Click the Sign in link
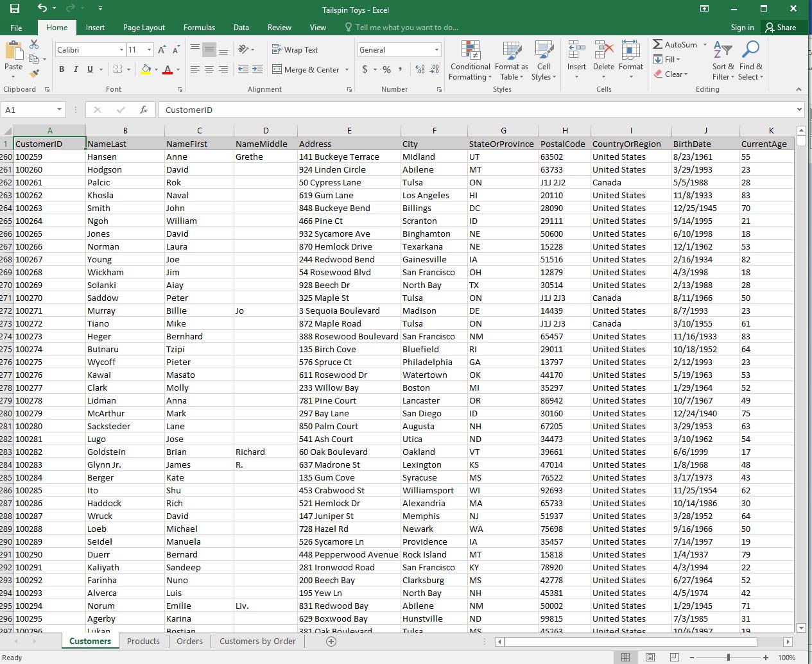This screenshot has height=664, width=812. tap(742, 28)
